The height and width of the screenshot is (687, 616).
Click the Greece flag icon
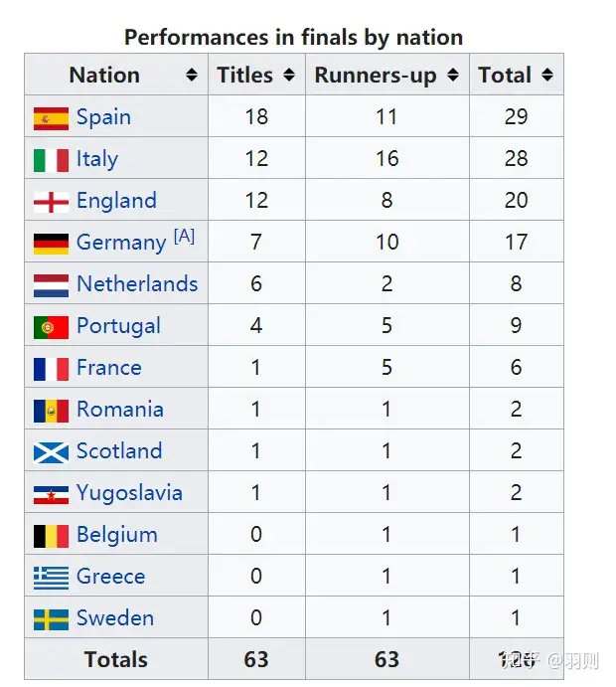[51, 578]
